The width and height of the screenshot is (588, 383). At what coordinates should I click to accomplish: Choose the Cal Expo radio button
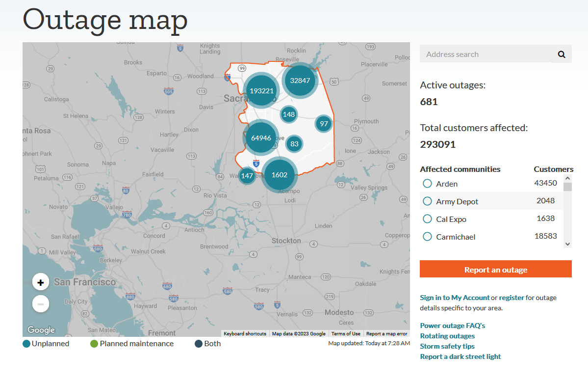[427, 219]
